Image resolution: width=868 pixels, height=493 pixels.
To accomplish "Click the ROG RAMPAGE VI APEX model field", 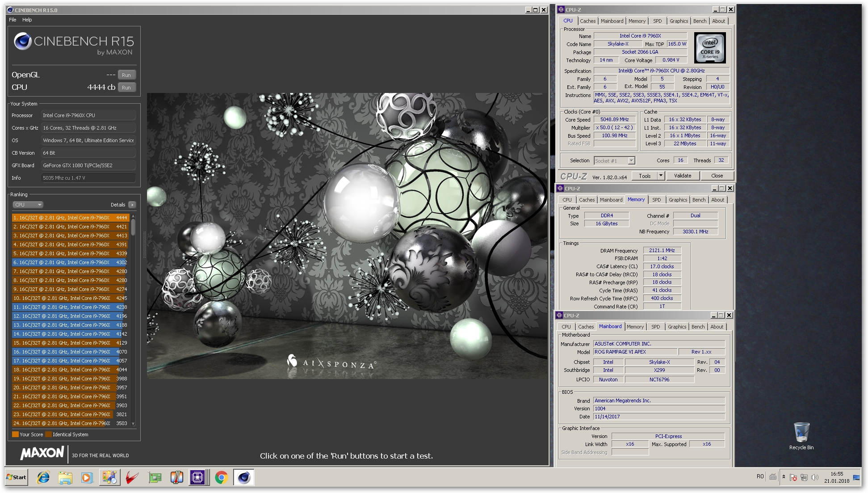I will 635,352.
